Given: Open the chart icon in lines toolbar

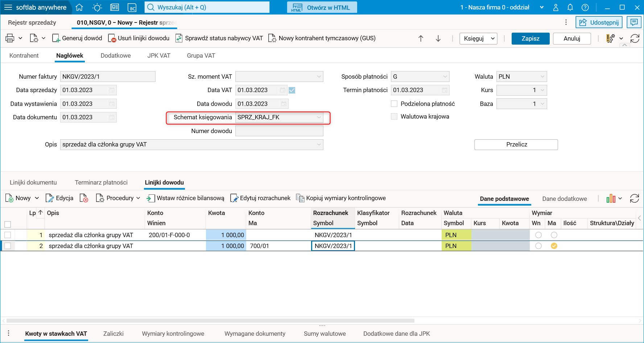Looking at the screenshot, I should coord(611,198).
